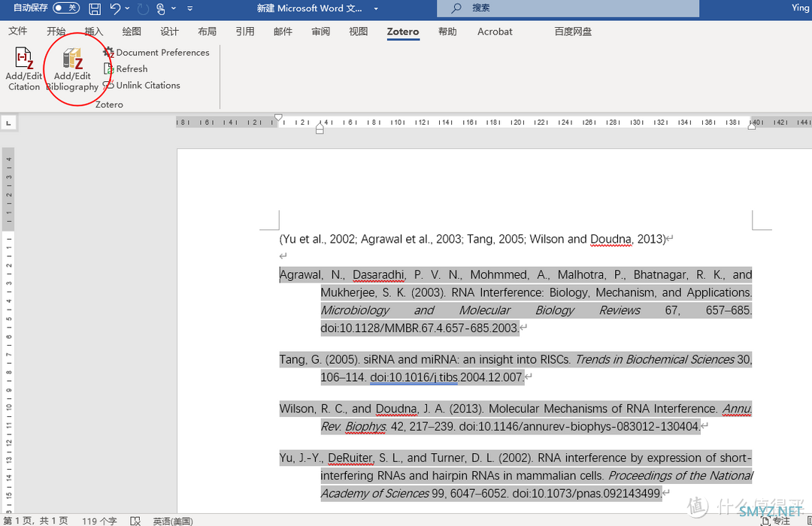Click the Focus mode icon in status bar
The height and width of the screenshot is (526, 812).
(766, 521)
